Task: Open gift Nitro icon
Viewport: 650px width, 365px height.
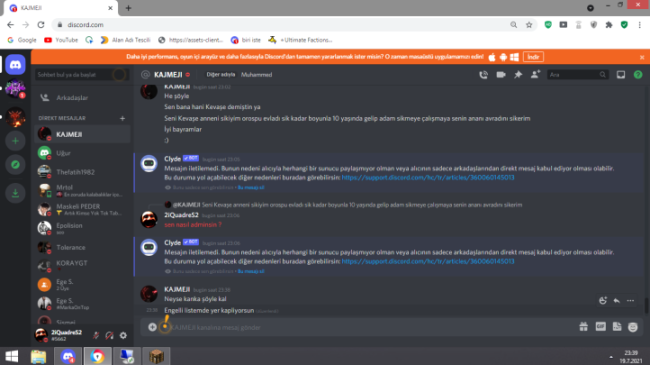Action: click(x=583, y=327)
